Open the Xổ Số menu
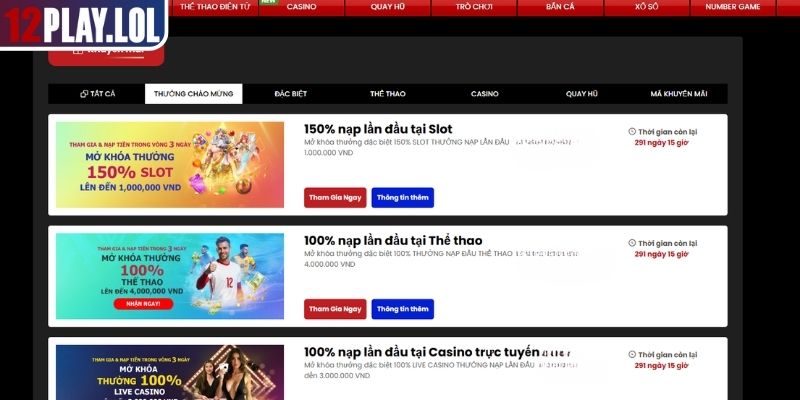800x400 pixels. pyautogui.click(x=646, y=7)
